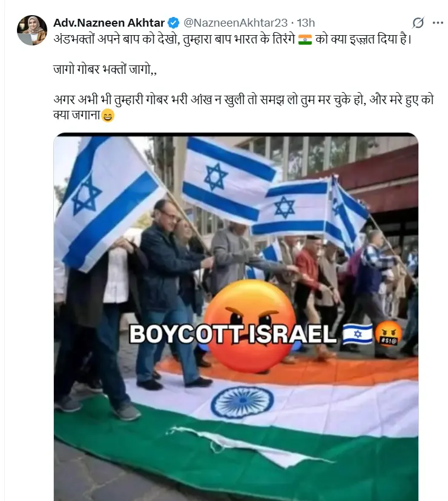Screen dimensions: 448x501
Task: Click the paragraph starting with 'अगर अभी भी'
Action: [x=243, y=107]
